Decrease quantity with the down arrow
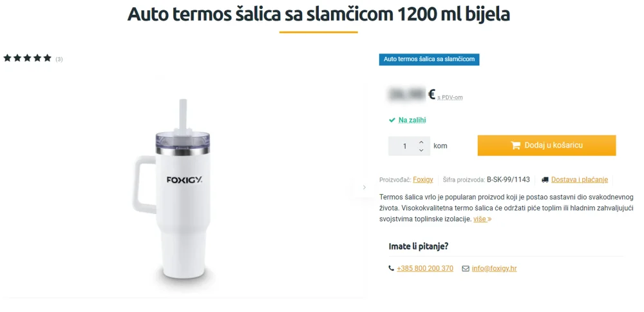This screenshot has width=644, height=312. coord(421,150)
